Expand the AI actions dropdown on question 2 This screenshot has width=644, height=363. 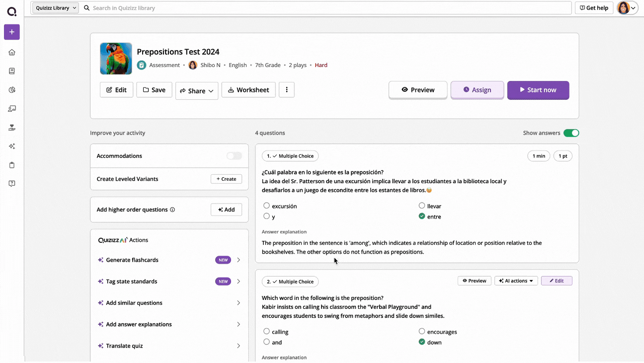pos(516,281)
